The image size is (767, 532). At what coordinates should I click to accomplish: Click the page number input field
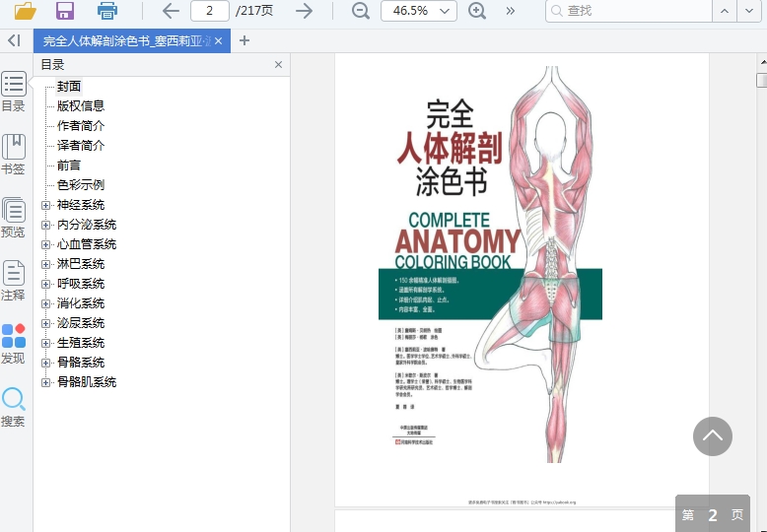pos(209,11)
